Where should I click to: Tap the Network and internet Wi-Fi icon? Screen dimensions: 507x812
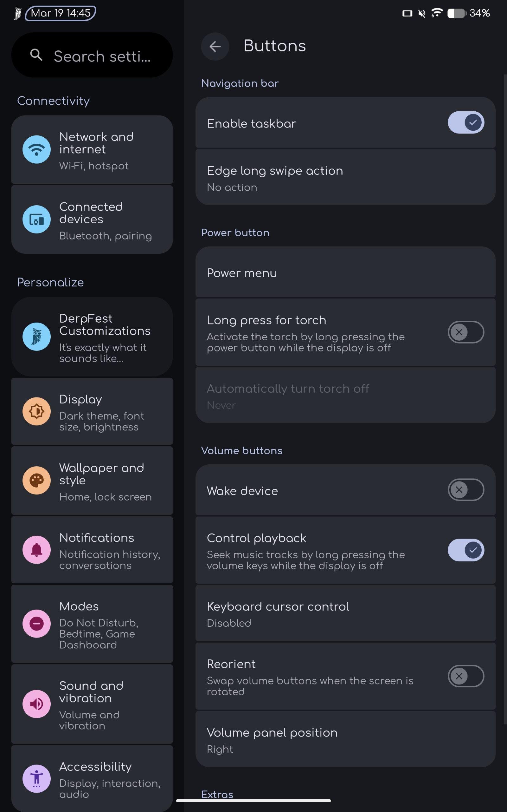point(36,149)
